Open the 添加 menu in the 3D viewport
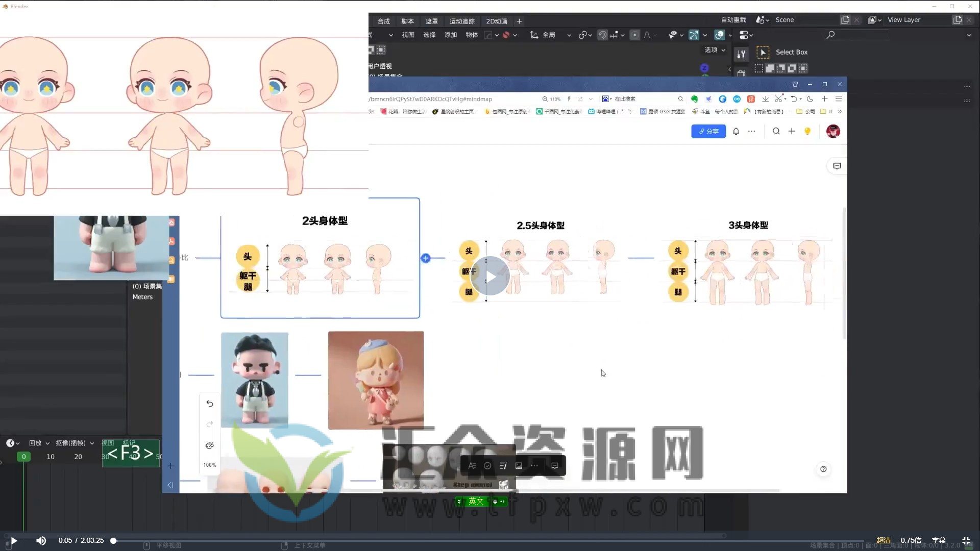The height and width of the screenshot is (551, 980). [x=451, y=35]
